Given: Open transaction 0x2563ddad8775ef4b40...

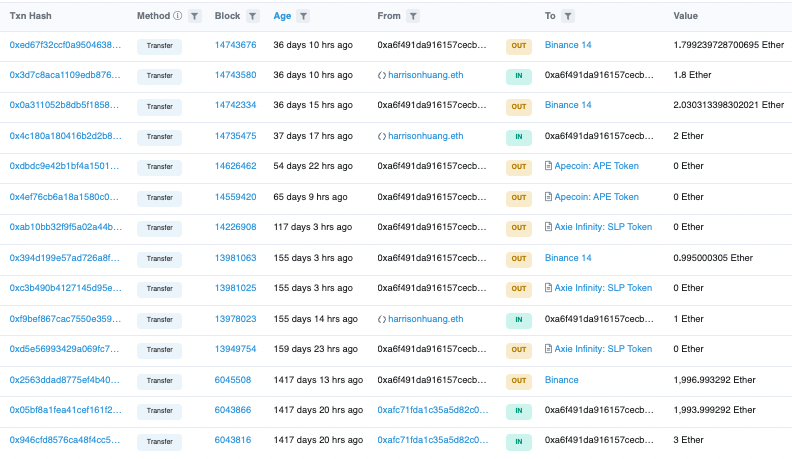Looking at the screenshot, I should pos(65,380).
